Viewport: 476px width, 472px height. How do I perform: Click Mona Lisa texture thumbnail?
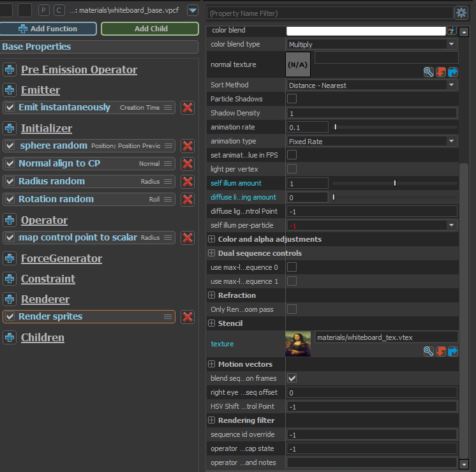point(298,344)
